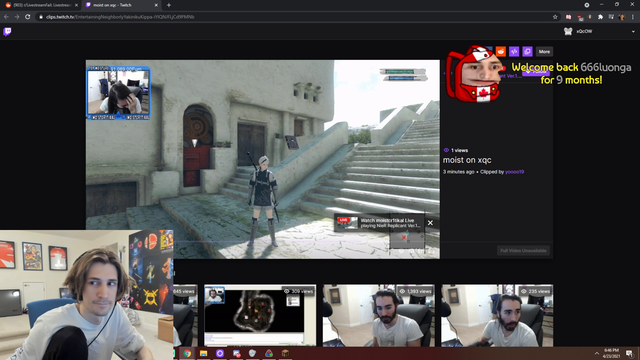Image resolution: width=640 pixels, height=360 pixels.
Task: Open a new browser tab
Action: (169, 5)
